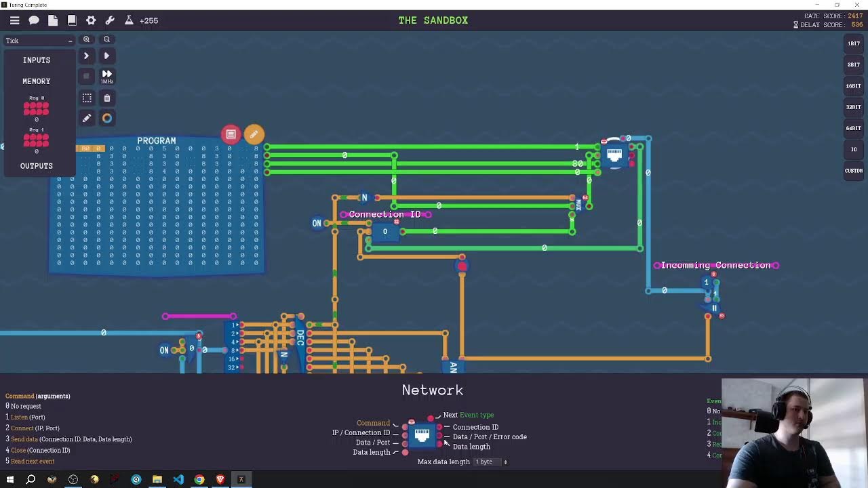Click the lab flask icon
The height and width of the screenshot is (488, 868).
click(x=129, y=20)
